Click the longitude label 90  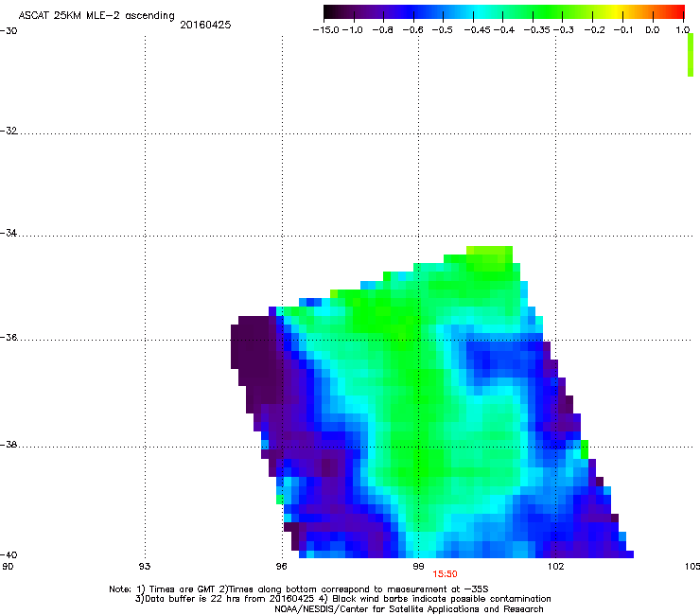coord(8,567)
